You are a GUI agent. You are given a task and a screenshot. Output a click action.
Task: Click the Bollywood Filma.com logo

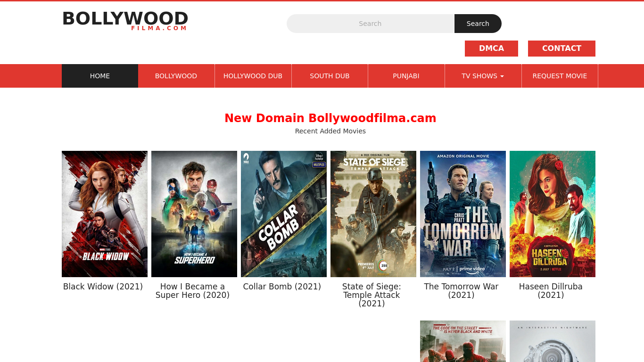point(125,21)
